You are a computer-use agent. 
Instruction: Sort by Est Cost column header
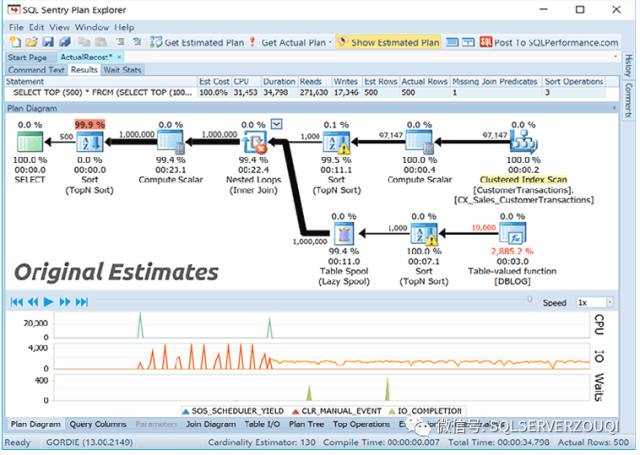click(214, 82)
